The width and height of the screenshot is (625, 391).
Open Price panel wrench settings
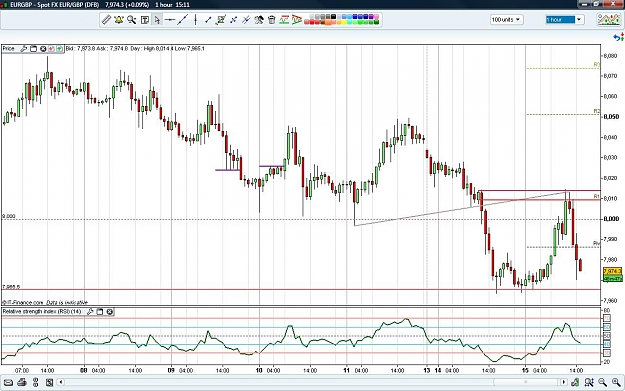24,49
